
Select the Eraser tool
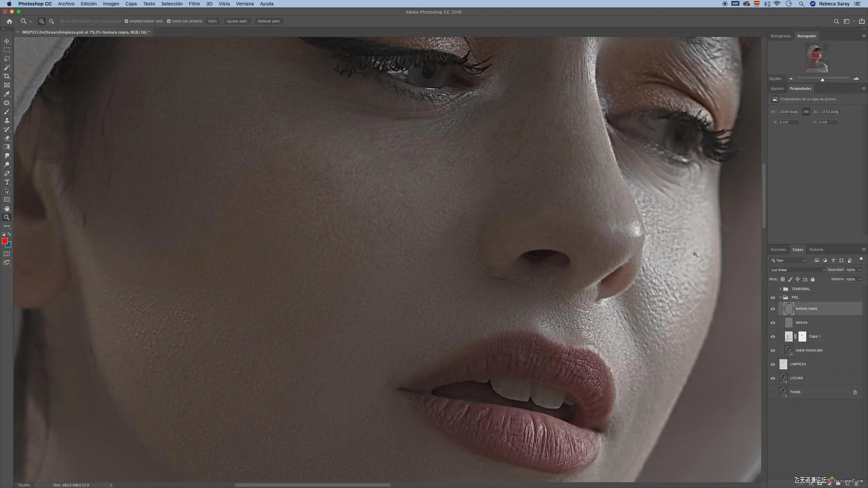pos(7,138)
